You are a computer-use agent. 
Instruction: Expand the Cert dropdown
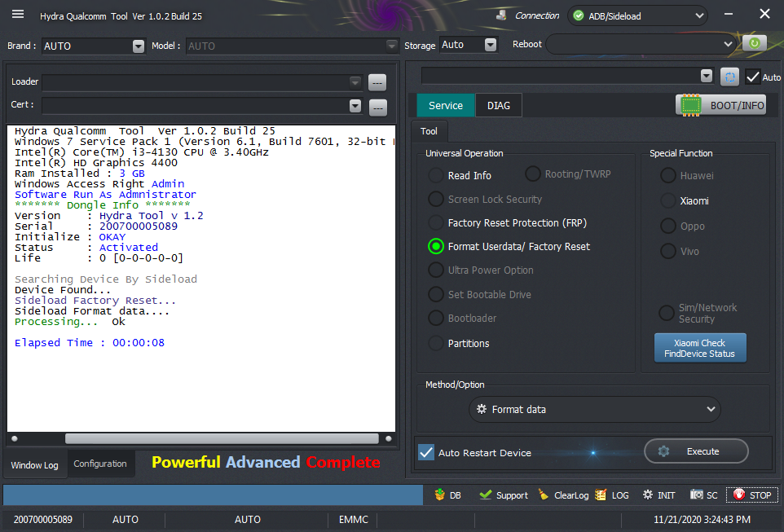[x=355, y=106]
